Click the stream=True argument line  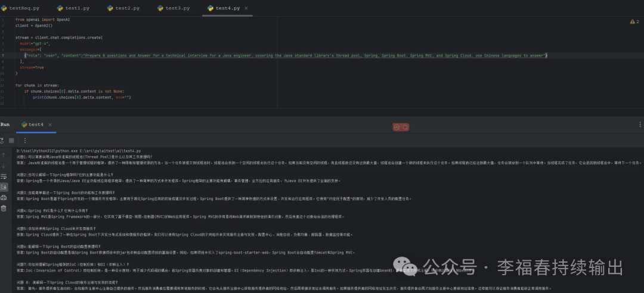(32, 67)
